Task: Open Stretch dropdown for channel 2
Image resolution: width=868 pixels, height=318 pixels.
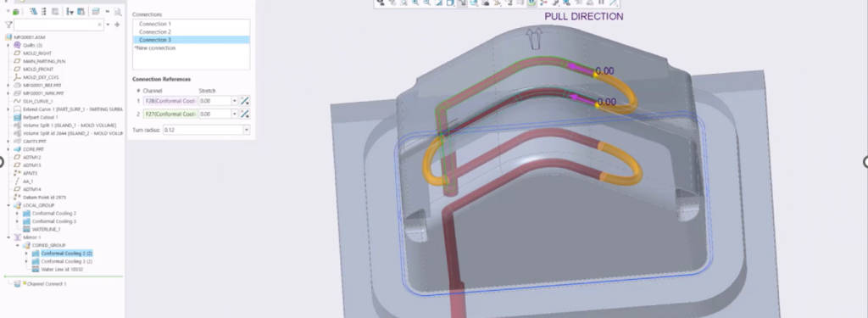Action: 235,114
